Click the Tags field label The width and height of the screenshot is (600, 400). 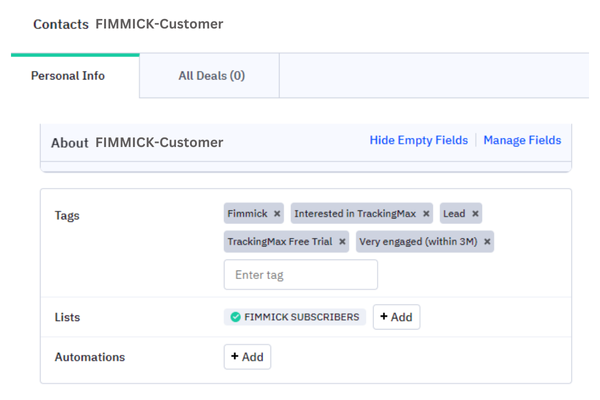pyautogui.click(x=67, y=216)
